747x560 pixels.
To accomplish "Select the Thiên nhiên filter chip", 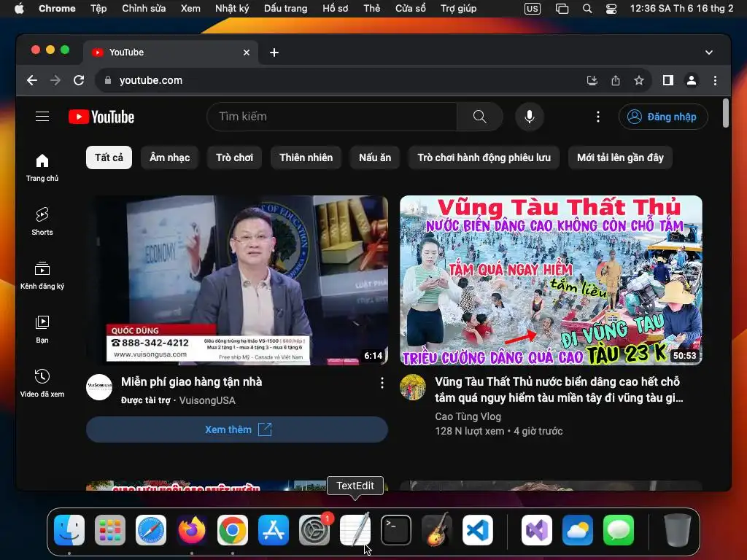I will click(306, 157).
